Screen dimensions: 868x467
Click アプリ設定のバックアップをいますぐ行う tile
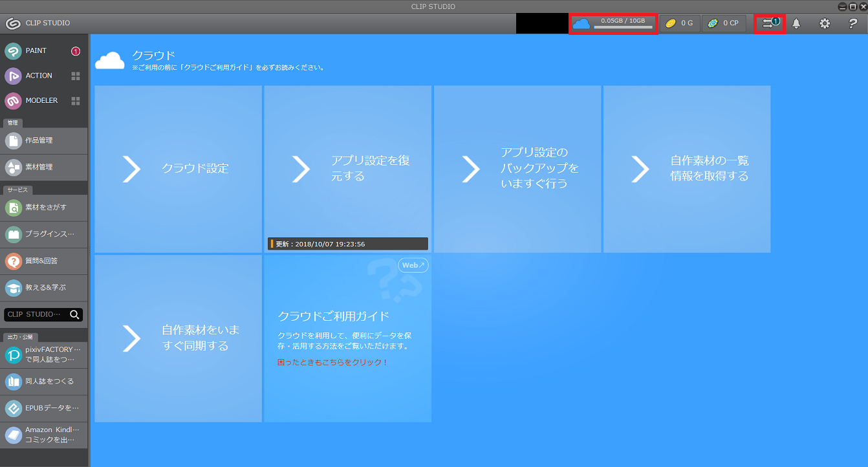click(517, 169)
